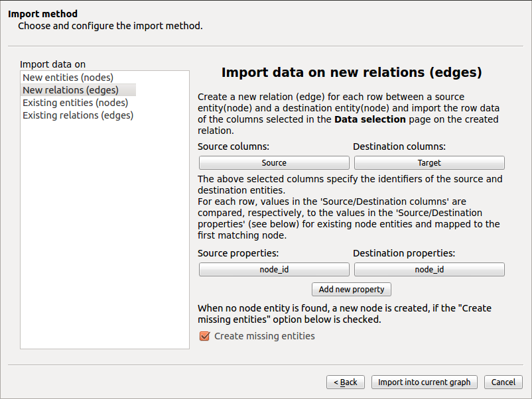Pick Existing relations (edges) import mode

tap(78, 115)
